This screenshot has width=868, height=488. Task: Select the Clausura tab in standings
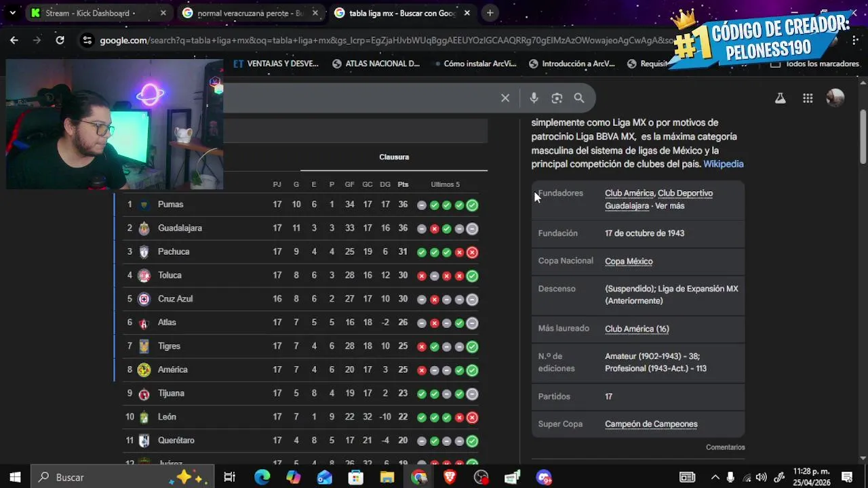pyautogui.click(x=394, y=157)
